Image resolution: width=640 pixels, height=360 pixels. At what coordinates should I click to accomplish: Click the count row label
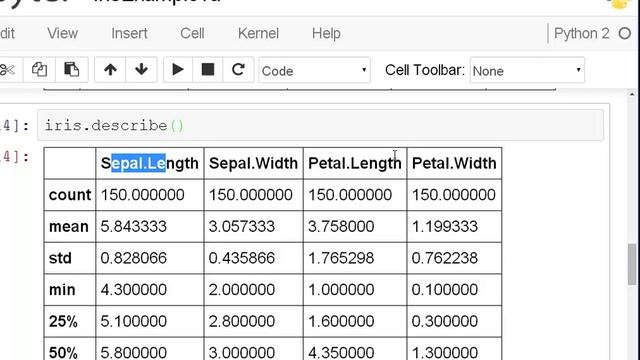pos(70,195)
